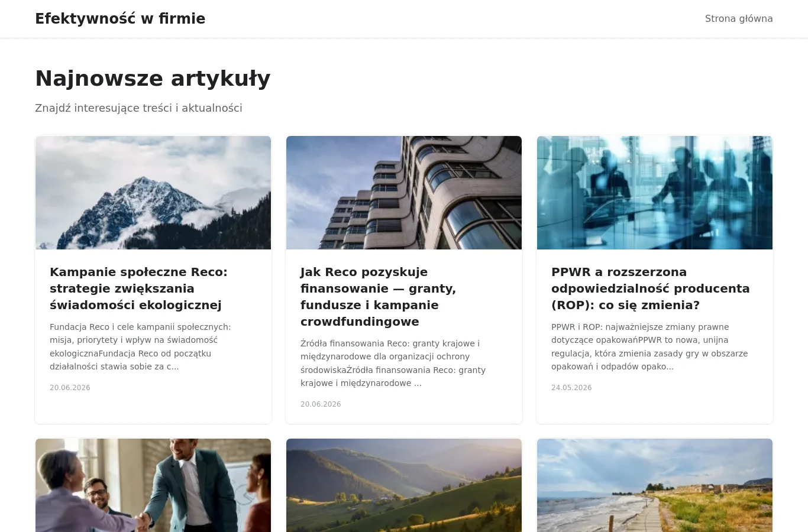This screenshot has height=532, width=808.
Task: Click the excerpt starting Źródła finansowania Reco
Action: tap(393, 363)
